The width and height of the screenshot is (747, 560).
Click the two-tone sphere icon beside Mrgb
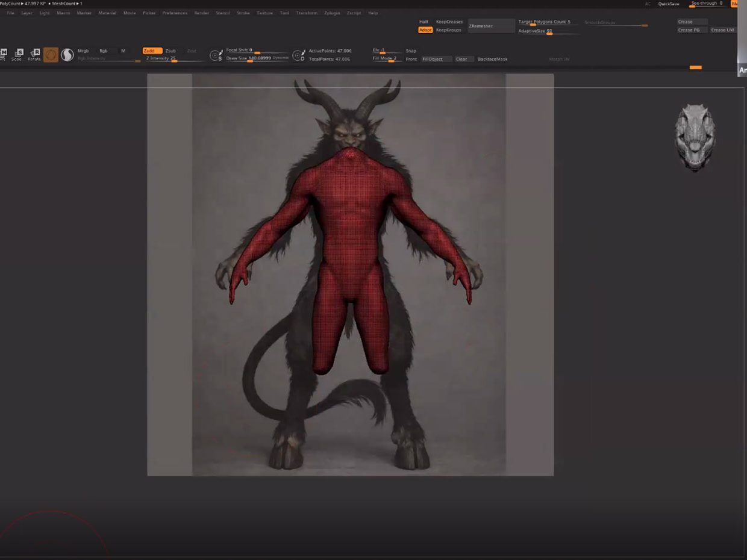[67, 55]
